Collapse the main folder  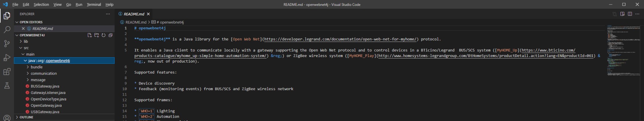23,54
